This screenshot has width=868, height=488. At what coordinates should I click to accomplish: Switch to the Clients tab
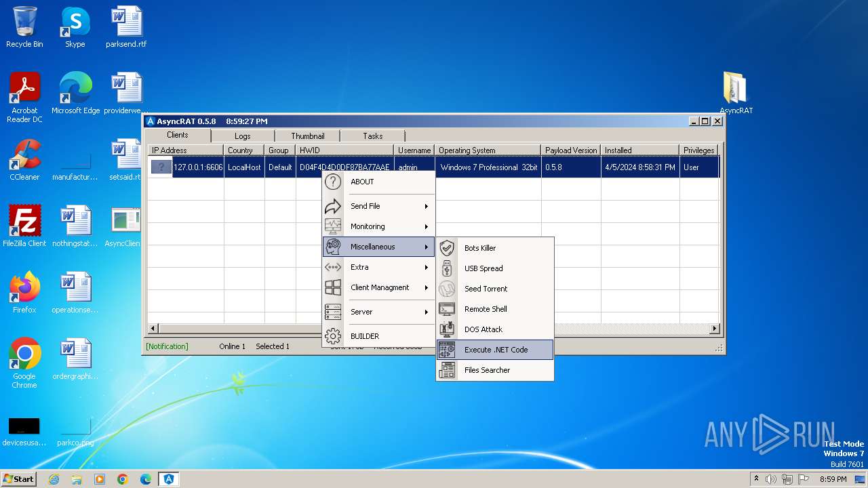pyautogui.click(x=178, y=135)
